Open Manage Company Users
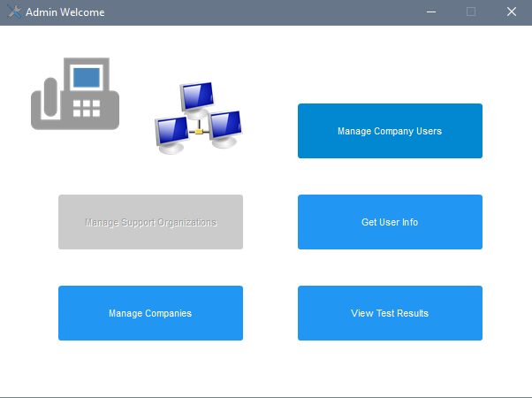The height and width of the screenshot is (398, 532). (x=390, y=131)
